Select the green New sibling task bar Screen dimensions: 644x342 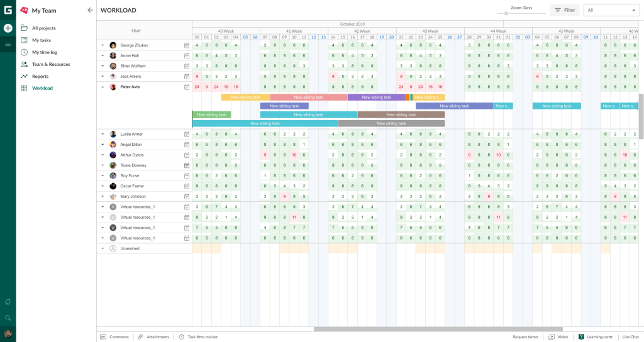coord(211,114)
